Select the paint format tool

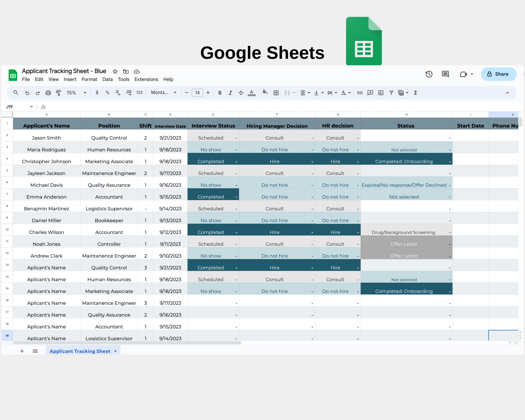(x=58, y=93)
